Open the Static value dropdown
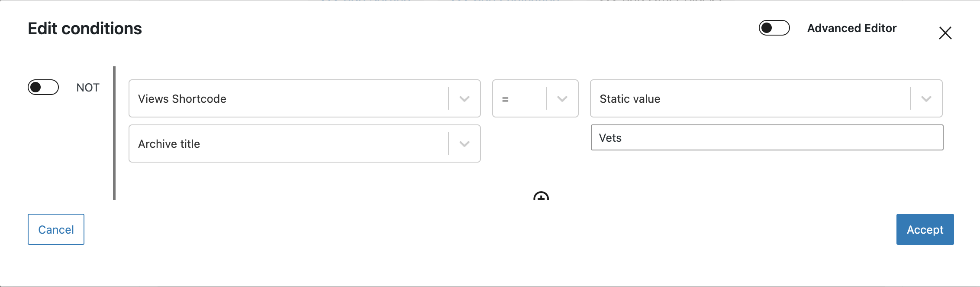 pos(766,98)
